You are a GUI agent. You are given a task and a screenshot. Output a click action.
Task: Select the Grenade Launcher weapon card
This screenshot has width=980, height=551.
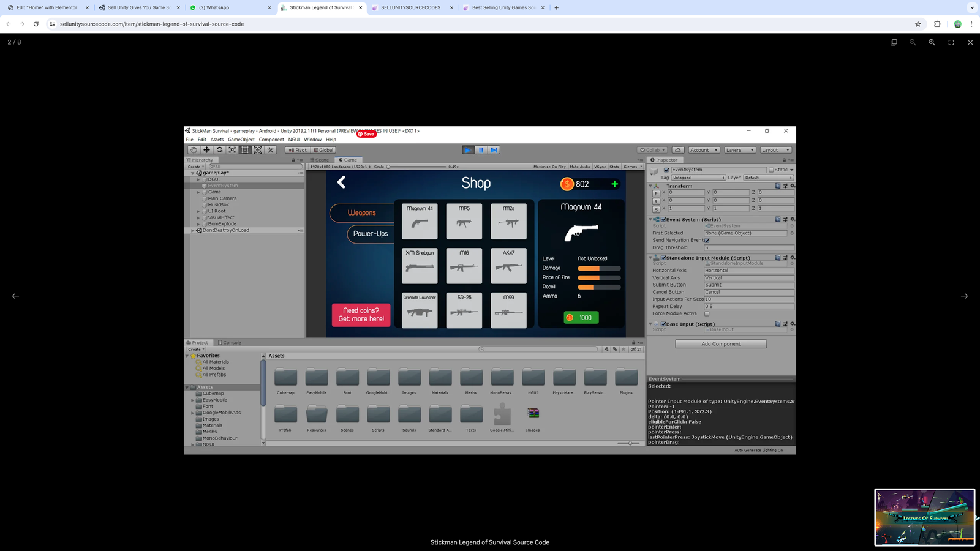pos(420,310)
